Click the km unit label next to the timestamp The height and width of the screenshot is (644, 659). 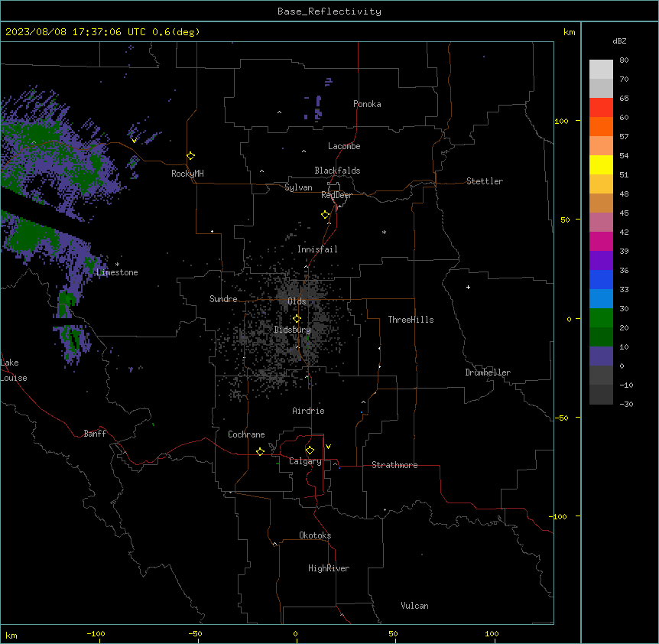pos(569,32)
